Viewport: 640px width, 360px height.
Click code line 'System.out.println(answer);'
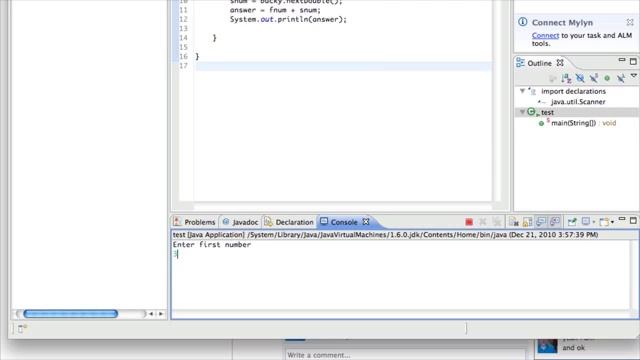(x=288, y=19)
